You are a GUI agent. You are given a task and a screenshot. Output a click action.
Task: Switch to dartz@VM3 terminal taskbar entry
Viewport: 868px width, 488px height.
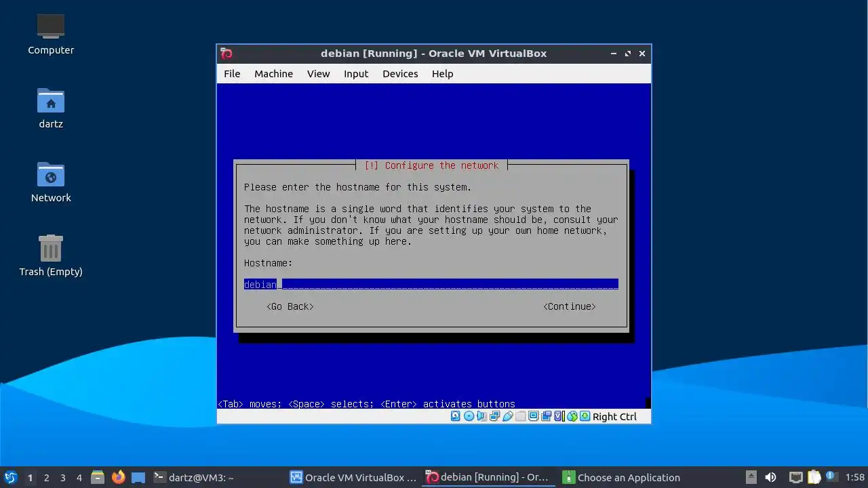[x=217, y=477]
